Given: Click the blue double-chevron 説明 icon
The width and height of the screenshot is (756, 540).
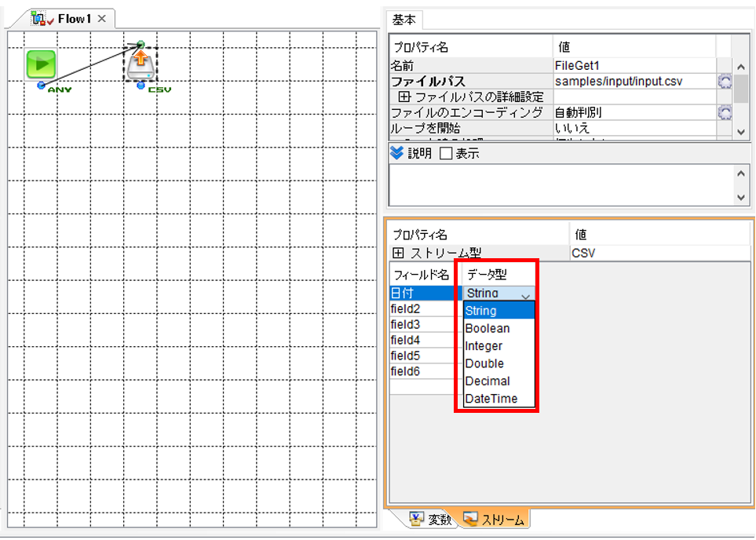Looking at the screenshot, I should pos(396,153).
